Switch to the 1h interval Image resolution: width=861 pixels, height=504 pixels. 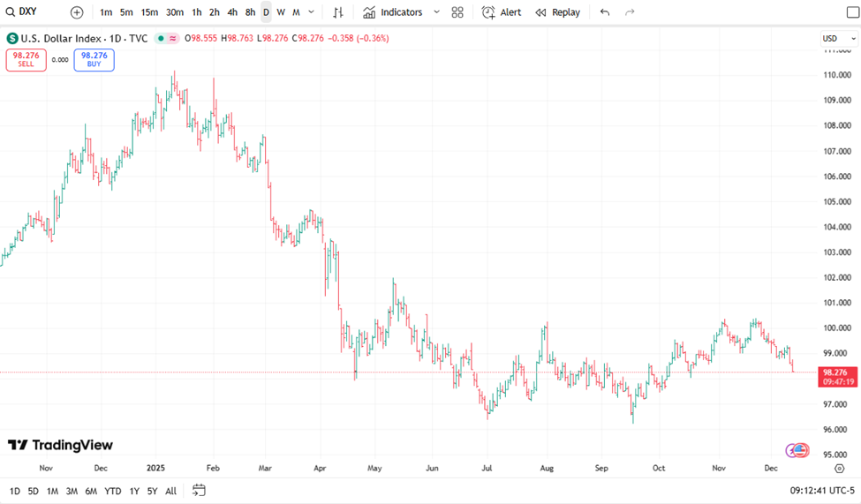196,12
